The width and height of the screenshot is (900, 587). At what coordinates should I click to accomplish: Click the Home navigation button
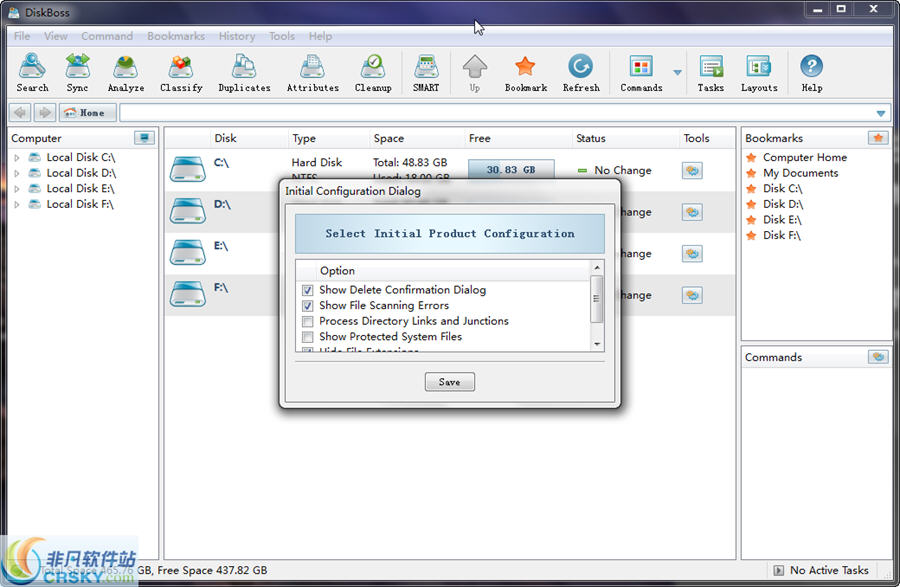coord(88,113)
